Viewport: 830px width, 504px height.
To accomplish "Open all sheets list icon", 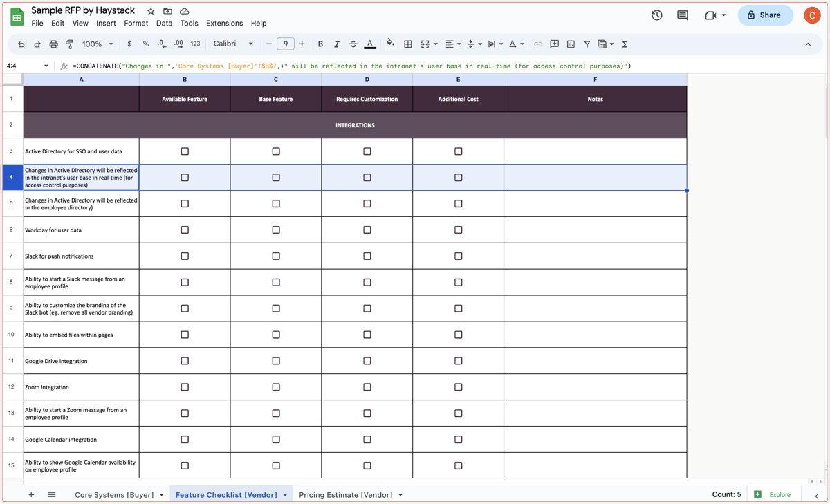I will [52, 495].
